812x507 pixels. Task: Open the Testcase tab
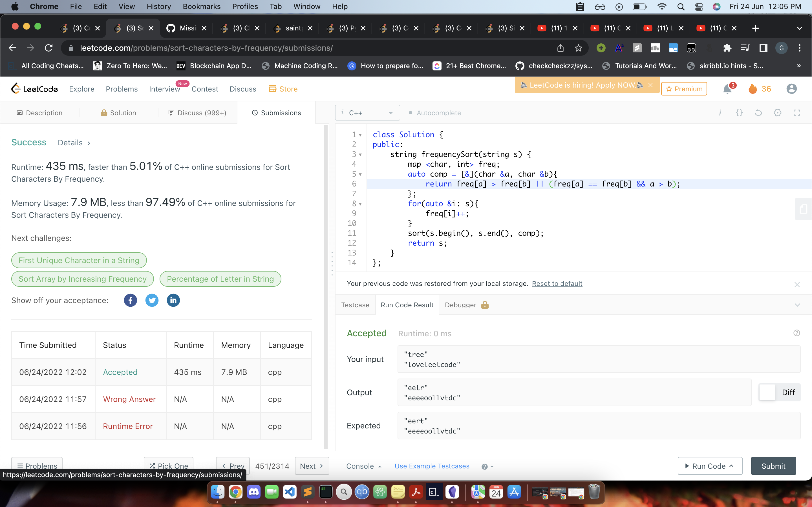(355, 305)
